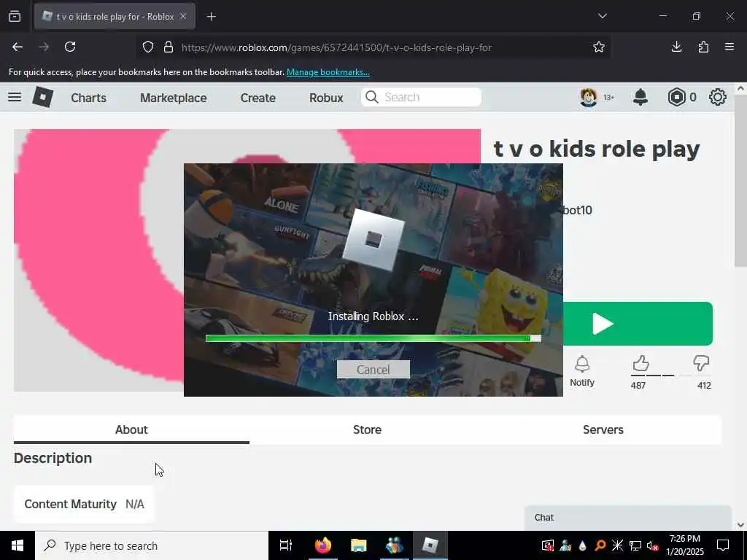Viewport: 747px width, 560px height.
Task: Click the network tray icon
Action: [x=635, y=545]
